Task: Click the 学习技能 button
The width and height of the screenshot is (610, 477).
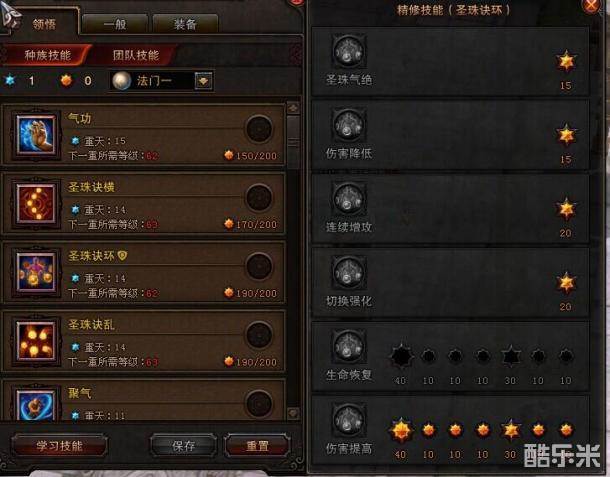Action: 60,445
